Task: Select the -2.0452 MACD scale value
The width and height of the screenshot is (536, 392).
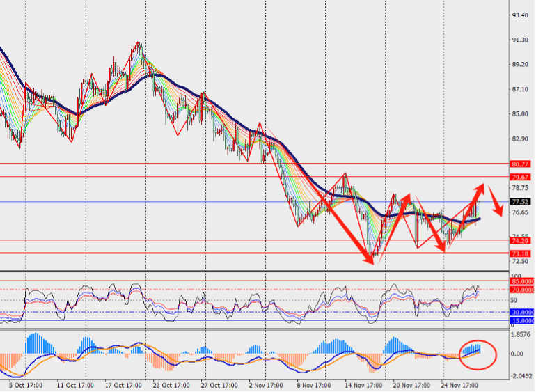Action: point(520,376)
